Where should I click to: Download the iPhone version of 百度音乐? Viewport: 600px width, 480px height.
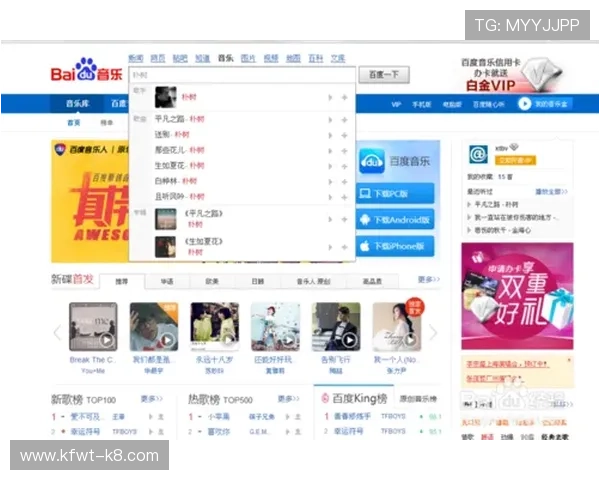395,246
